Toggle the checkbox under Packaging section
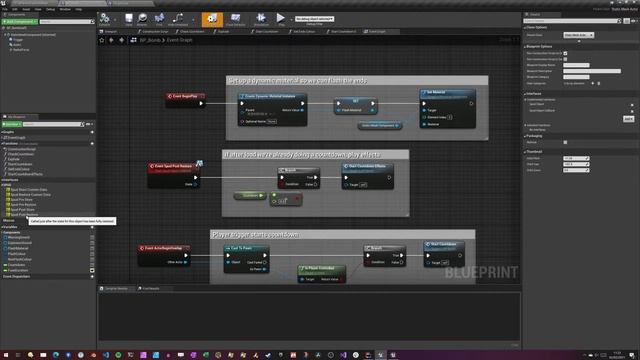Screen dimensions: 640x360 coord(565,142)
